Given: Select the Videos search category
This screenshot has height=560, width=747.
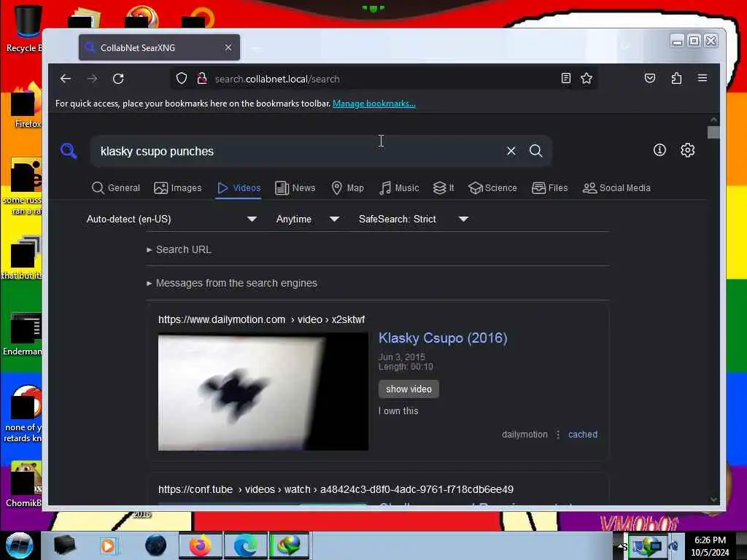Looking at the screenshot, I should click(239, 188).
